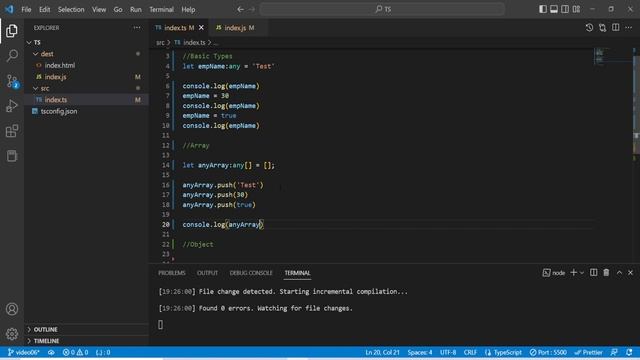
Task: Go back with the navigation arrow
Action: coord(240,9)
